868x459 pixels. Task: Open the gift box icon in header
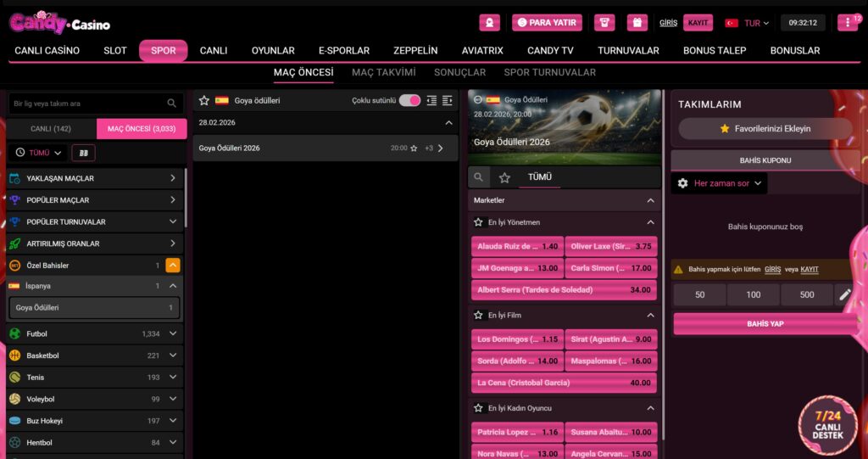(637, 23)
